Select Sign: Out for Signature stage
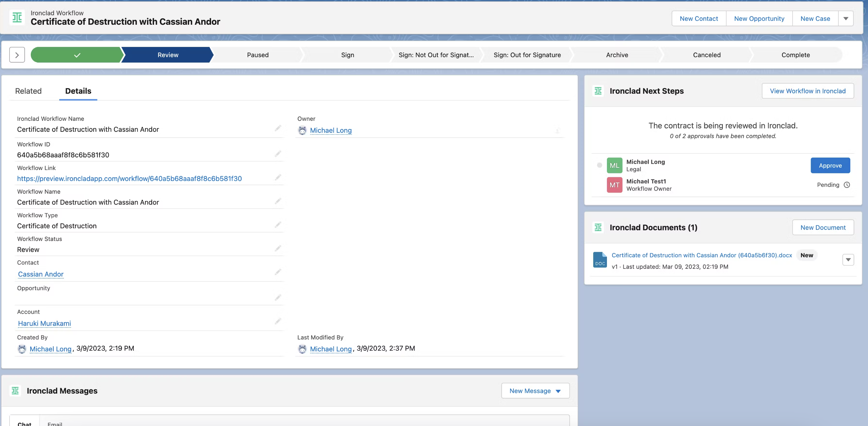The image size is (868, 426). tap(527, 55)
